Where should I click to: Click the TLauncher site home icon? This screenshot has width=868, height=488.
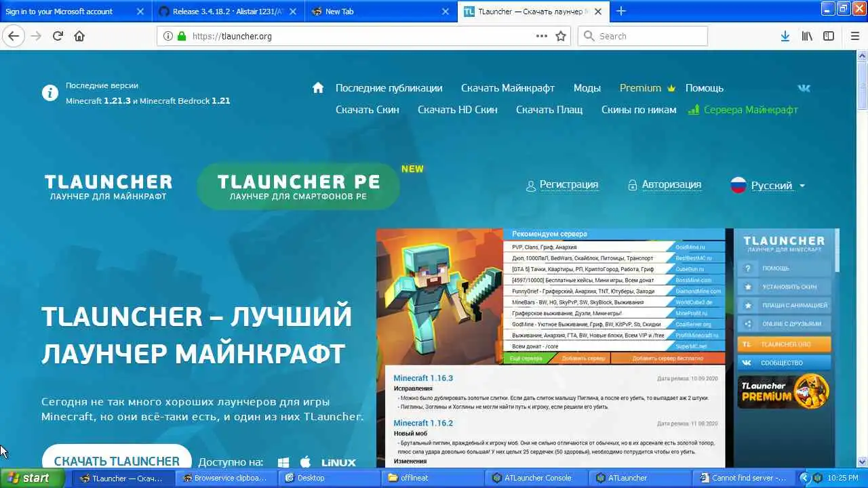(x=317, y=87)
